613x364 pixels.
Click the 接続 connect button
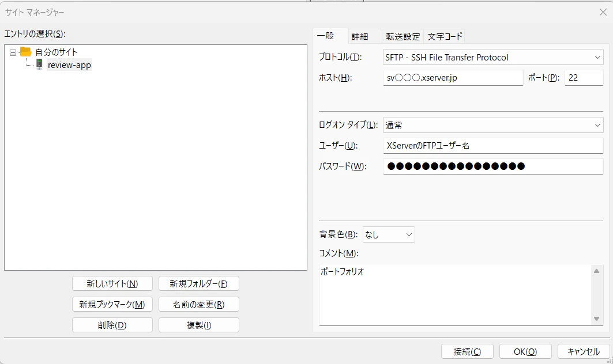pos(467,351)
